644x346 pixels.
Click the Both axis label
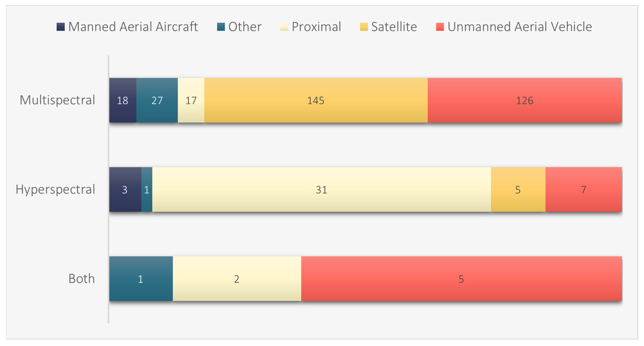point(82,279)
